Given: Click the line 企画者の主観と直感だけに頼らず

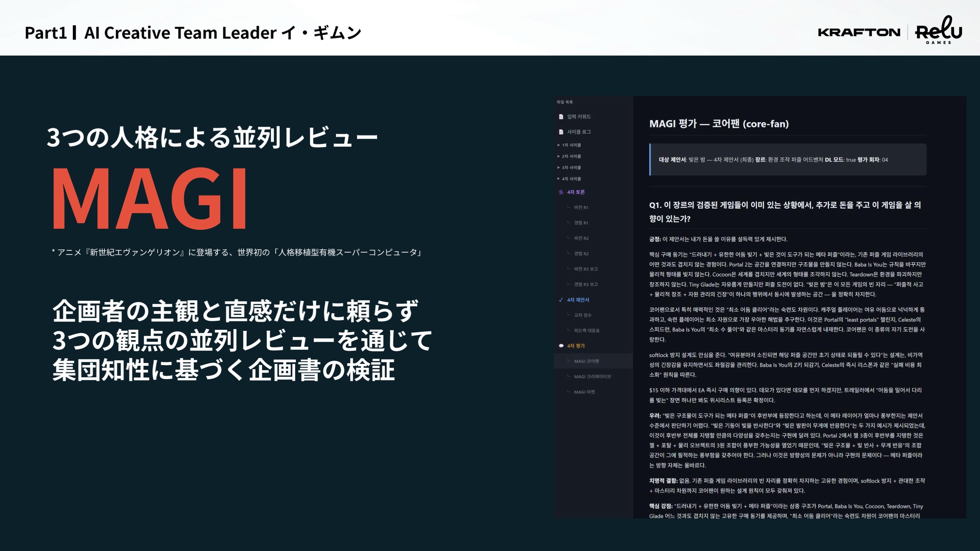Looking at the screenshot, I should tap(236, 311).
